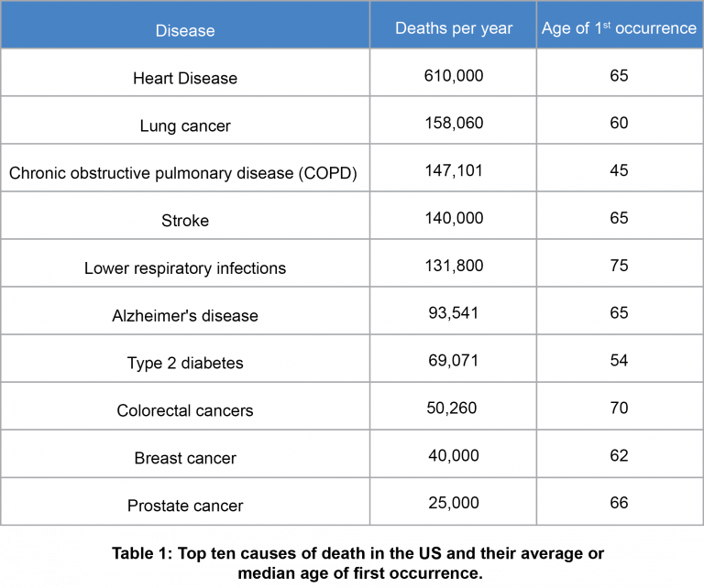Click the Deaths per year header

click(x=453, y=28)
